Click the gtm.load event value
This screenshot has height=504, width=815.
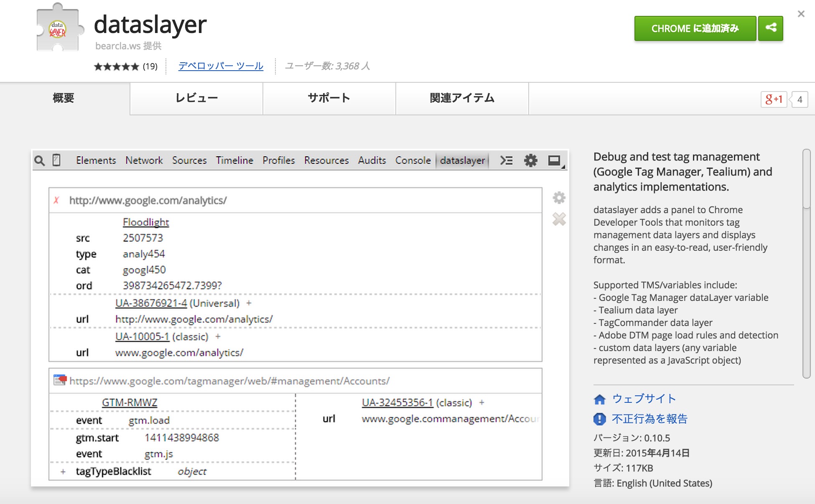(149, 420)
